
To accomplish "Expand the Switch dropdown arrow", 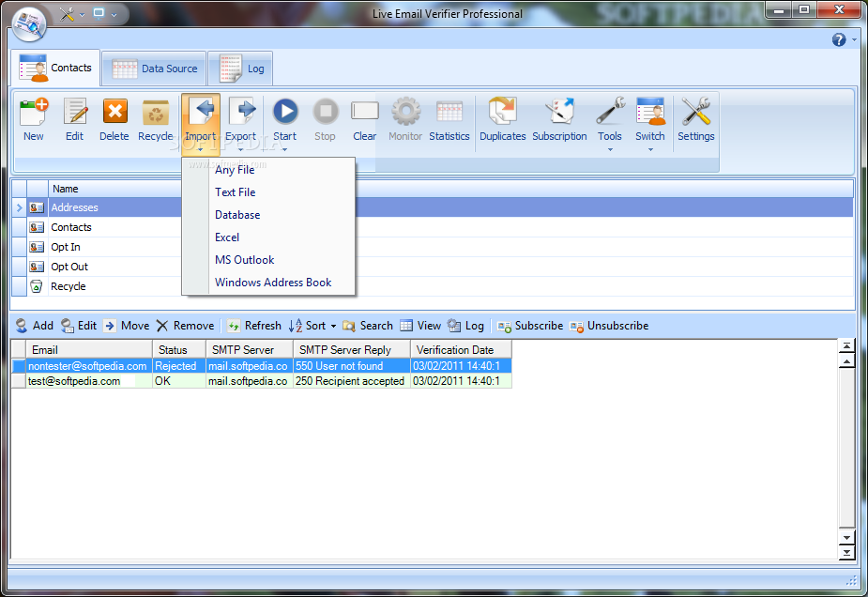I will pos(650,149).
